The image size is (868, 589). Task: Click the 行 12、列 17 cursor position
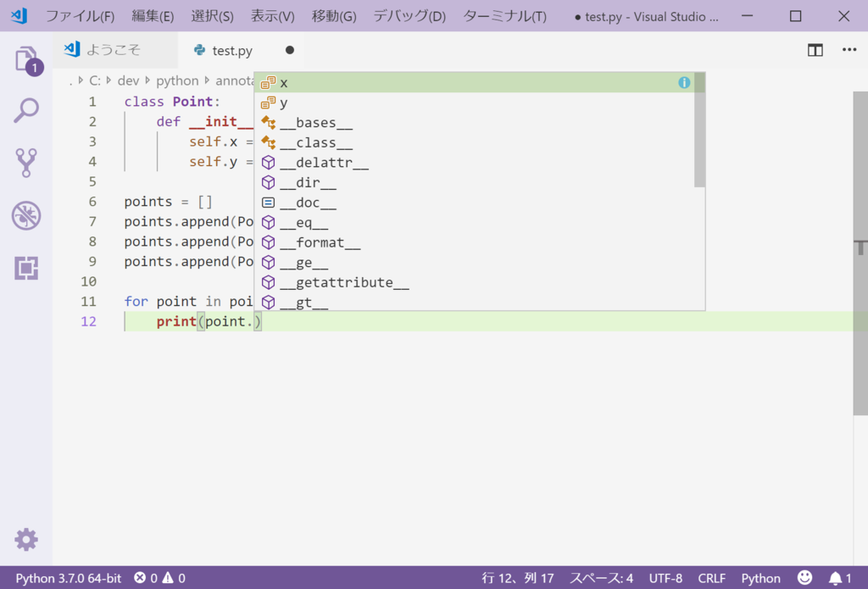(x=518, y=579)
